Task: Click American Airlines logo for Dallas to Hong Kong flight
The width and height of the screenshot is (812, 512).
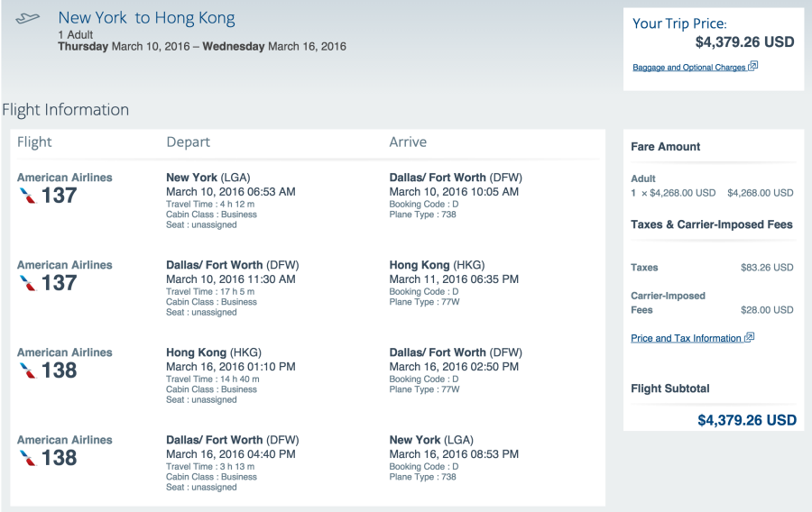Action: tap(27, 283)
